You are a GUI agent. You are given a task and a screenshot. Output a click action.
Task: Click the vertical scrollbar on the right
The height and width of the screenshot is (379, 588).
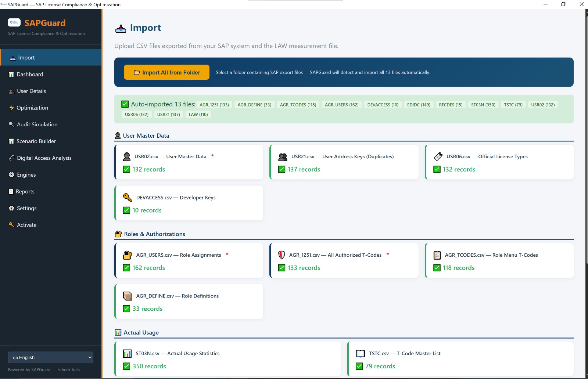click(587, 140)
